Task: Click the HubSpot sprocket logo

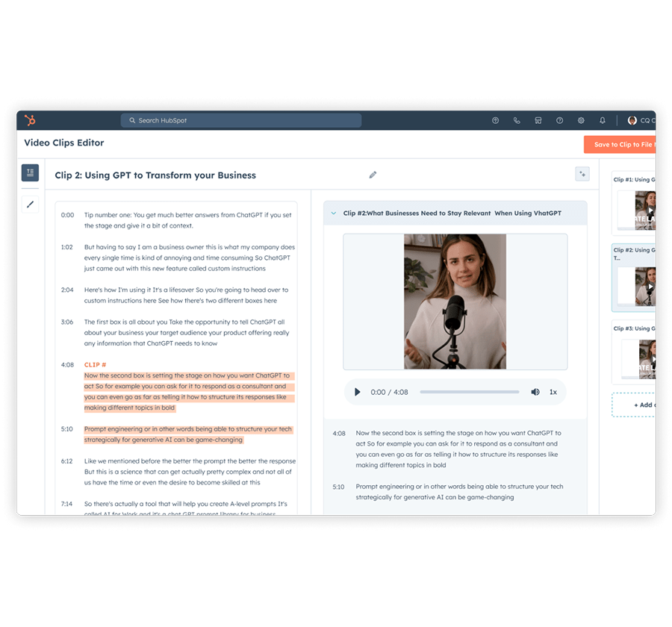Action: (30, 120)
